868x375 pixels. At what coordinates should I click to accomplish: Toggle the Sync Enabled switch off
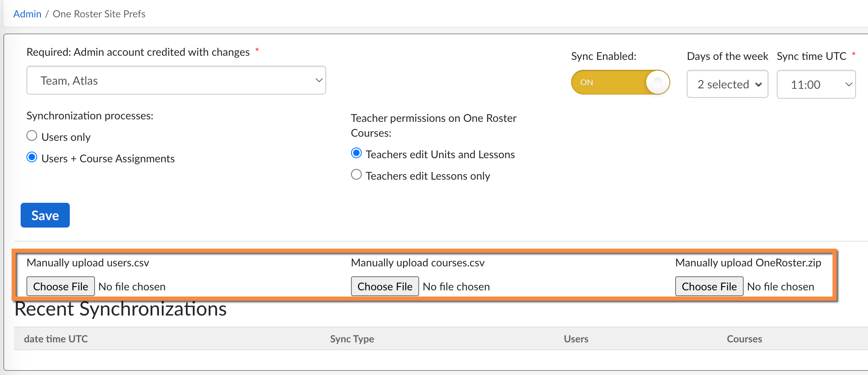pos(620,83)
